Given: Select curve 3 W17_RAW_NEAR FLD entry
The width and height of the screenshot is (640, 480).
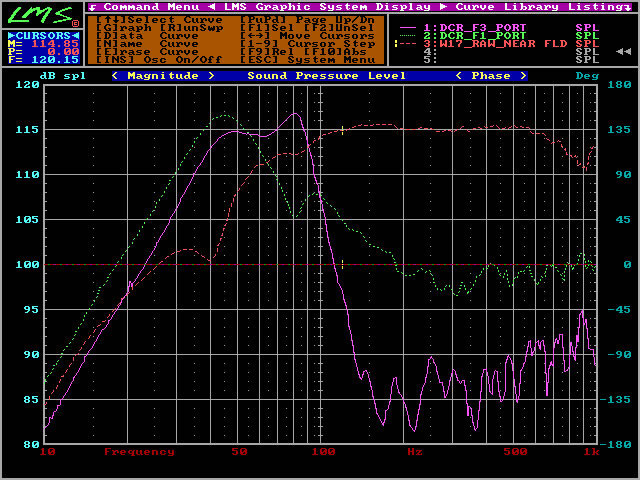Looking at the screenshot, I should coord(496,44).
